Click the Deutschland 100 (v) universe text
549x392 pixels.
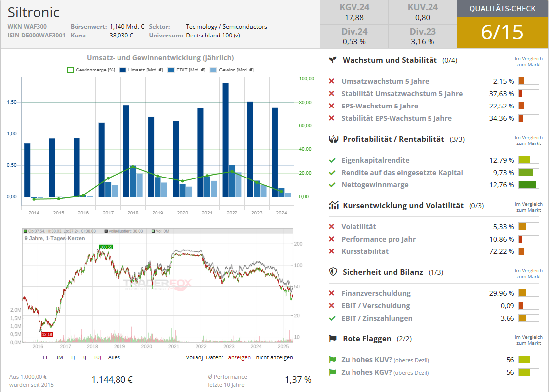point(213,36)
